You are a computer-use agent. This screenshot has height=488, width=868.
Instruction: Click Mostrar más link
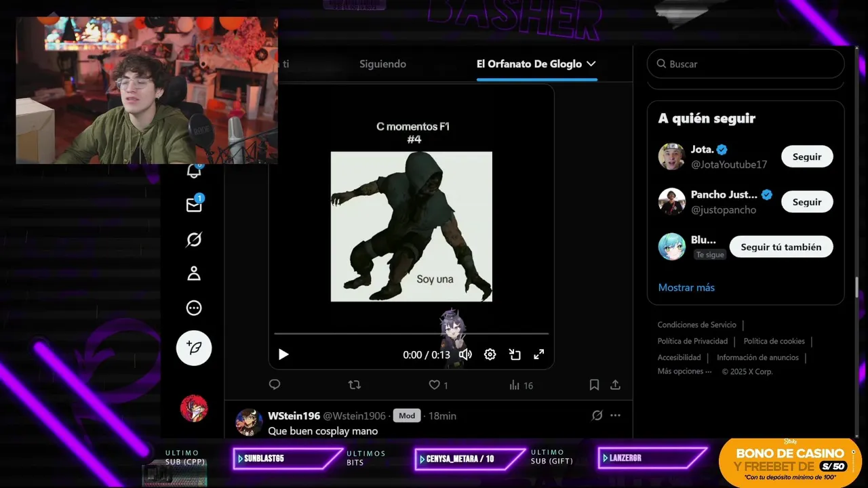pyautogui.click(x=686, y=287)
